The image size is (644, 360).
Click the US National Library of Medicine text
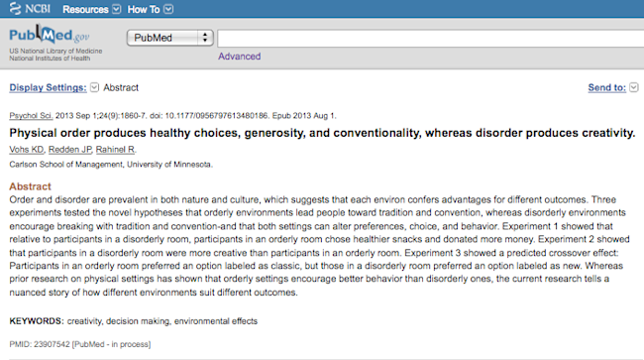point(55,51)
